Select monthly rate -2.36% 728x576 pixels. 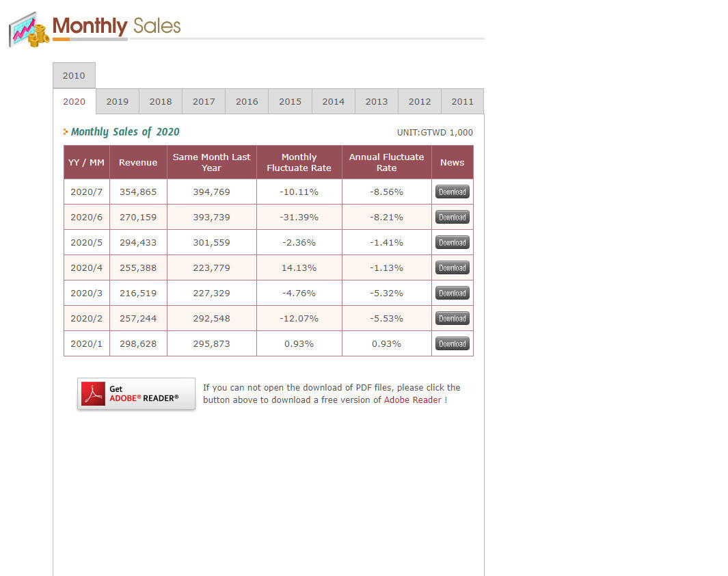[x=299, y=242]
